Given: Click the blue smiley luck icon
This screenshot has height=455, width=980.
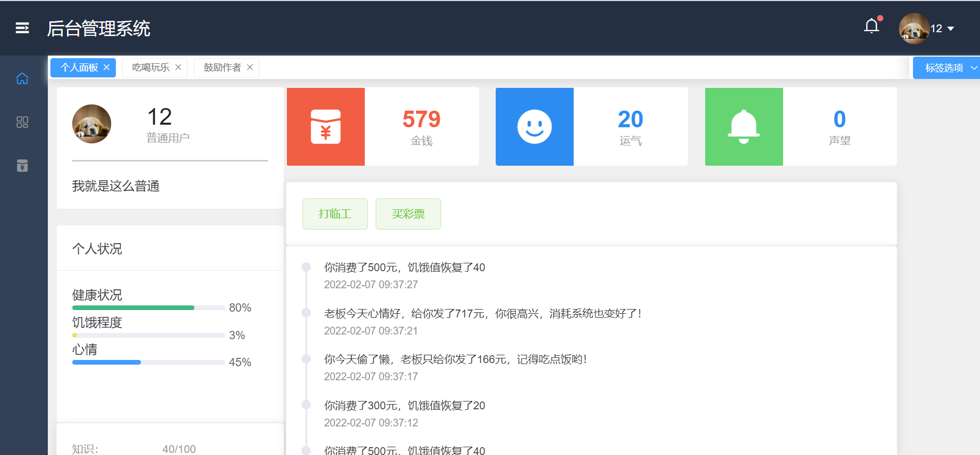Looking at the screenshot, I should (535, 127).
